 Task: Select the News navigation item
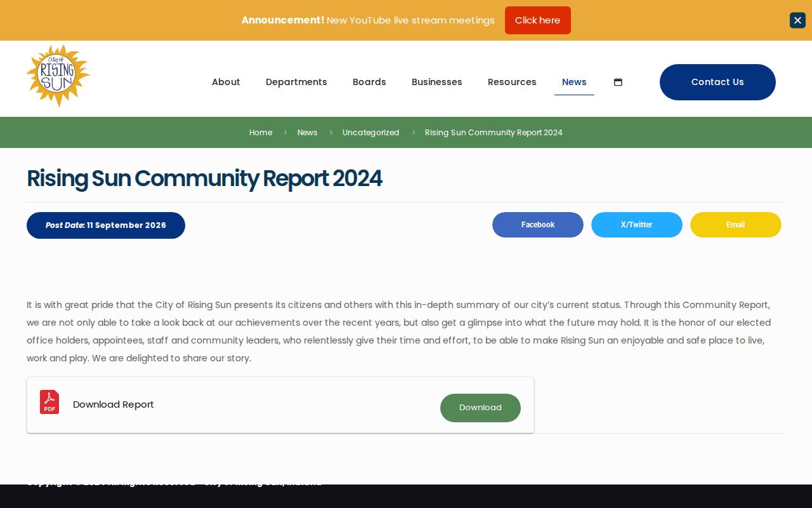point(574,82)
